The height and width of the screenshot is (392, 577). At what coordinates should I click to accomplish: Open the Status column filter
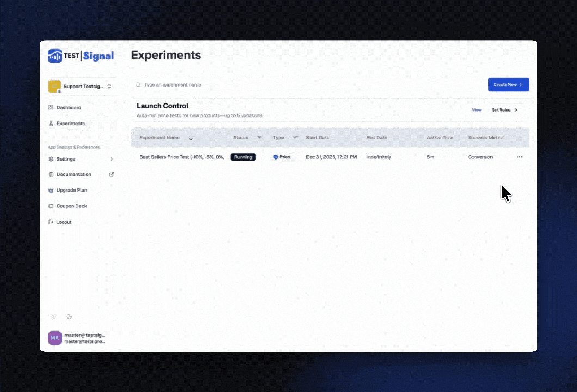[259, 138]
